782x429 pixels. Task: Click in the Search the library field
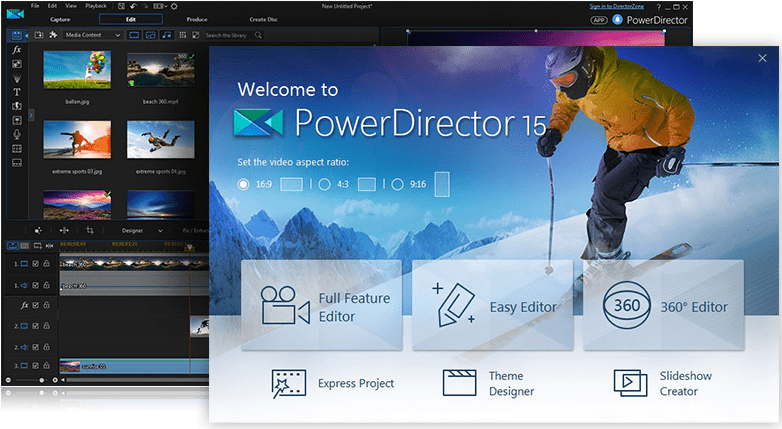[x=229, y=35]
